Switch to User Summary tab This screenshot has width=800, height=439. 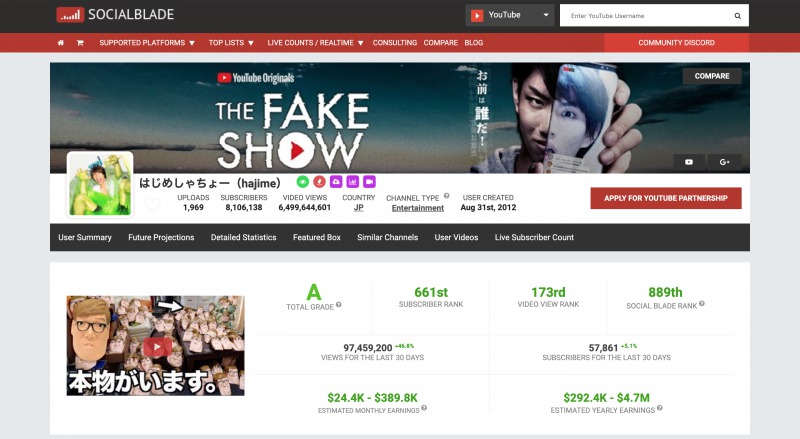pos(85,237)
